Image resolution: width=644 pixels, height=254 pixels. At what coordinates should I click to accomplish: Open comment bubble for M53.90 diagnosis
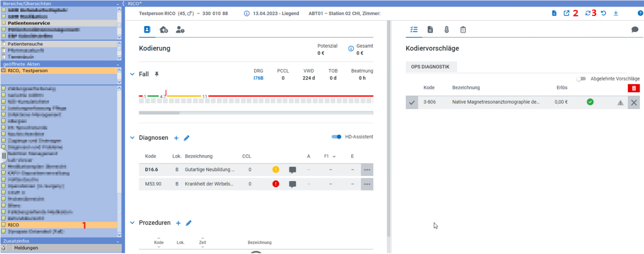pos(293,184)
